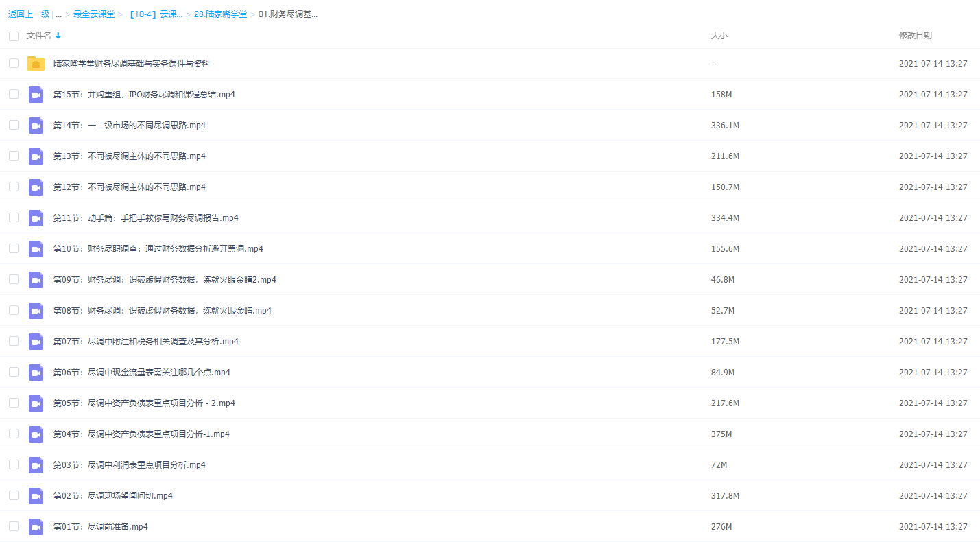Toggle the select-all checkbox beside 文件名

click(x=14, y=36)
